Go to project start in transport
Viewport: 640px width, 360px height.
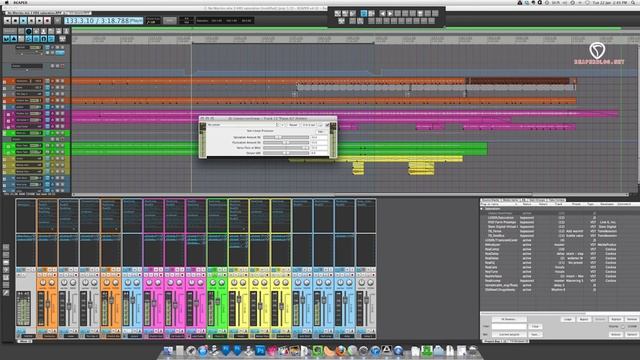click(x=7, y=20)
